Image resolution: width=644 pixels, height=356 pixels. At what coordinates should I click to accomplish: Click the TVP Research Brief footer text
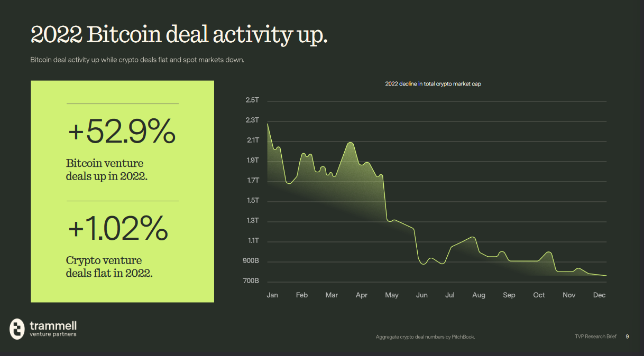point(595,336)
